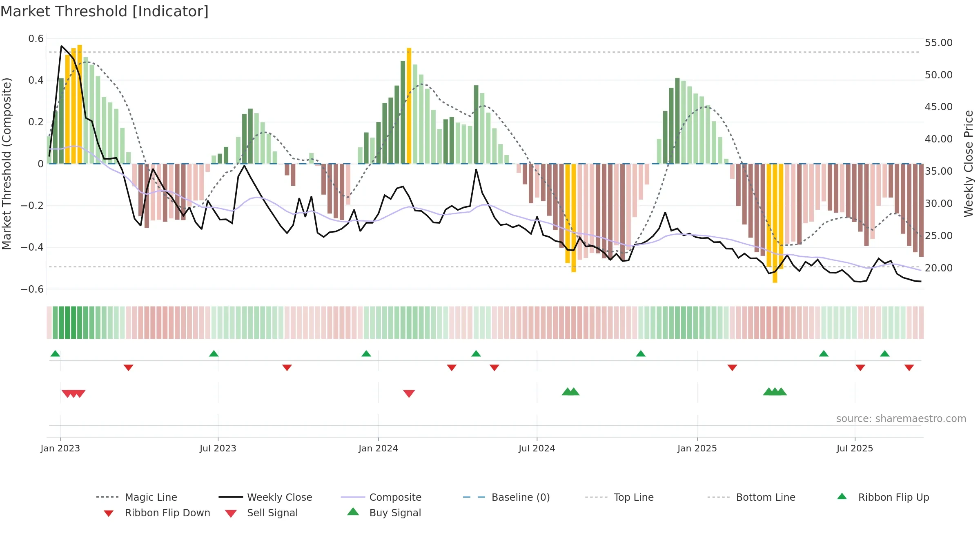Toggle the Composite legend entry
980x551 pixels.
[x=381, y=497]
